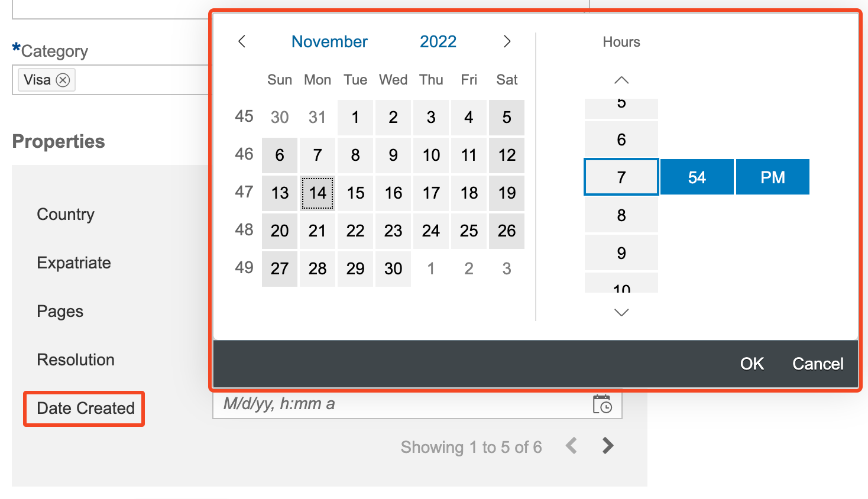
Task: Go to next month in calendar
Action: (x=507, y=41)
